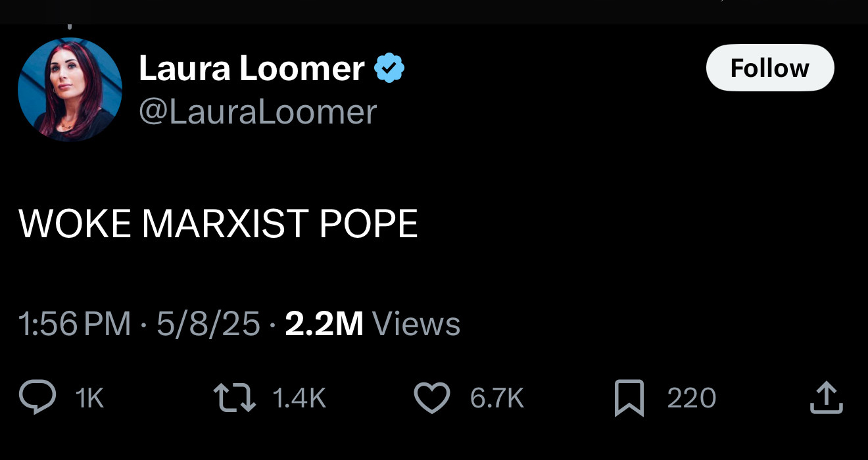Viewport: 868px width, 460px height.
Task: Click the 5/8/25 date
Action: [208, 324]
